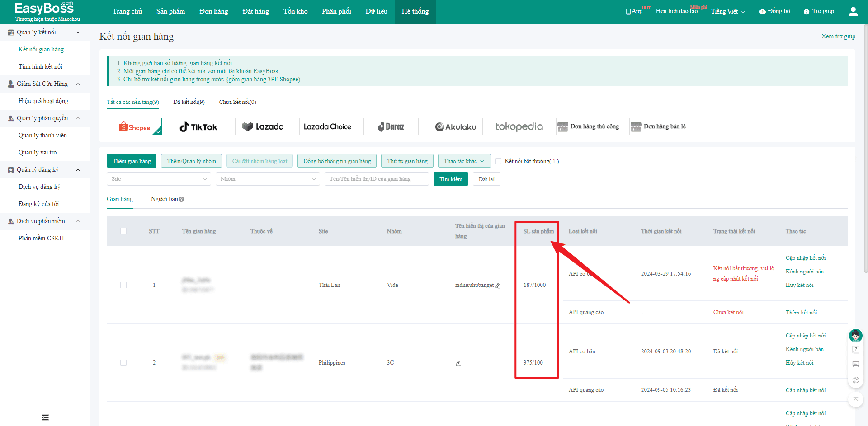Open the Xem trợ giúp link

[x=838, y=37]
